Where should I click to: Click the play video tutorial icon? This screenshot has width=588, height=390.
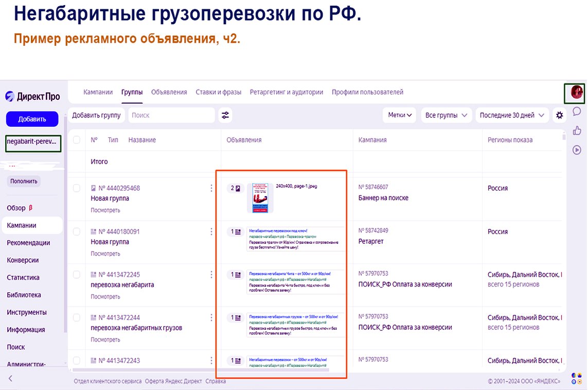(x=577, y=150)
